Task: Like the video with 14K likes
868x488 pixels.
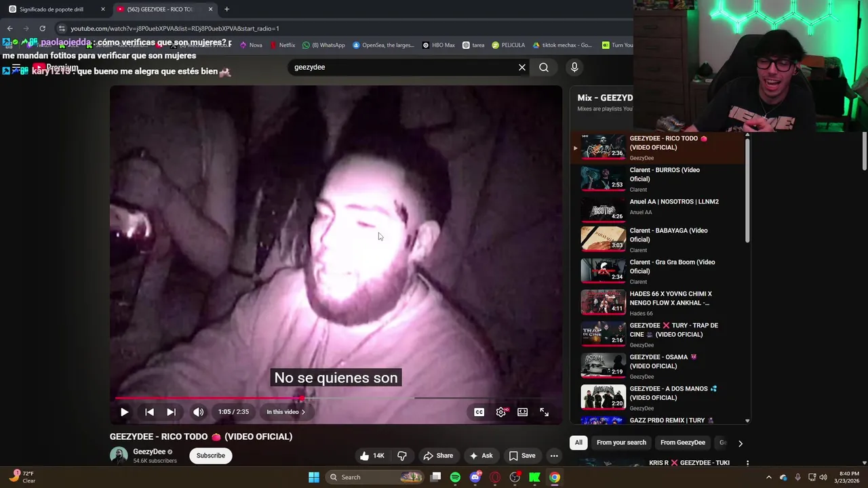Action: coord(372,455)
